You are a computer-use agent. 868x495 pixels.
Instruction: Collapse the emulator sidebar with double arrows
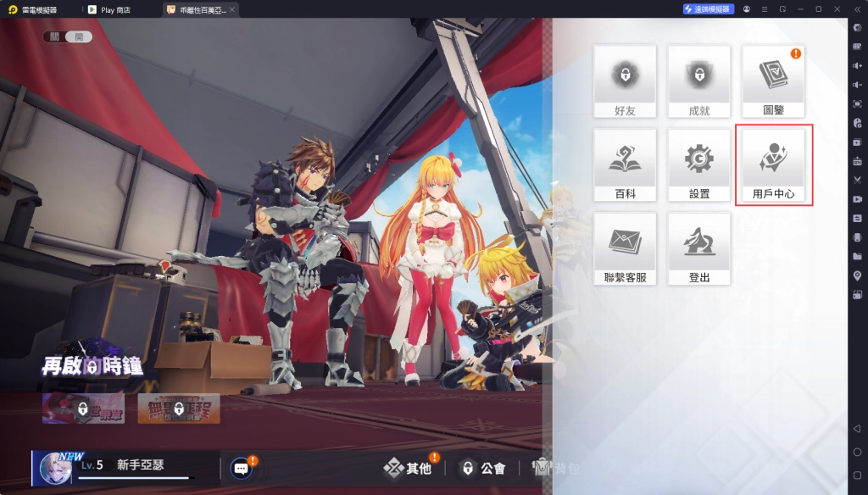click(x=857, y=8)
